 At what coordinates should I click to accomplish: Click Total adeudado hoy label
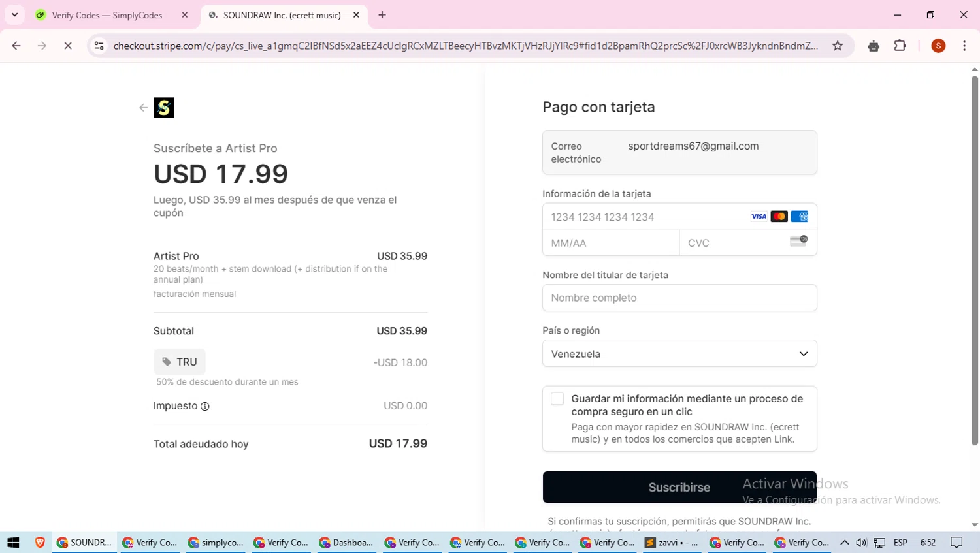coord(201,444)
